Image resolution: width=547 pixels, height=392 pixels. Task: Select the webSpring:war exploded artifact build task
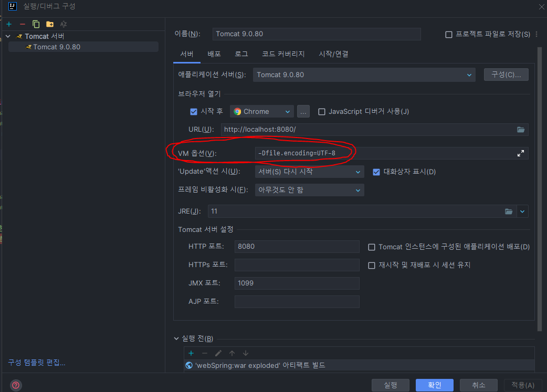359,365
